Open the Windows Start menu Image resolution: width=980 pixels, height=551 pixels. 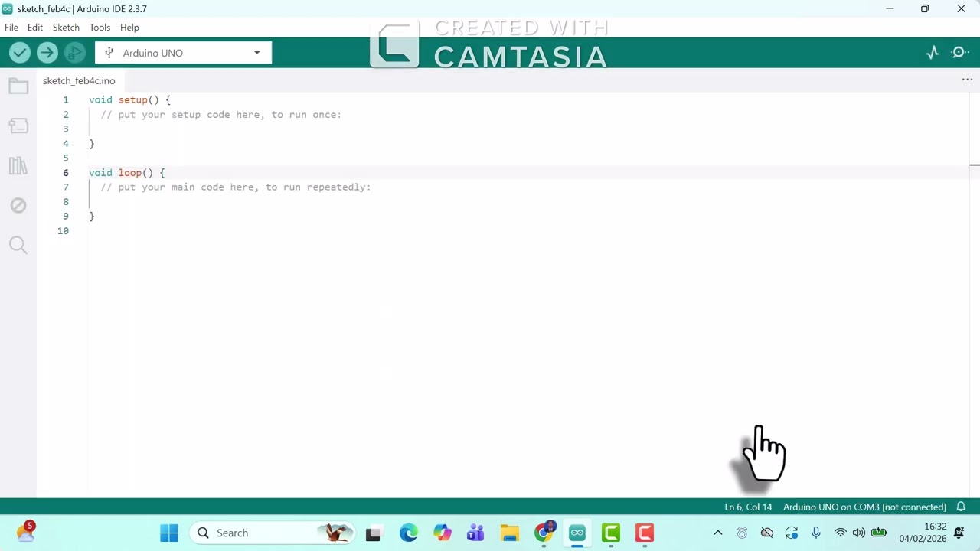pyautogui.click(x=169, y=533)
